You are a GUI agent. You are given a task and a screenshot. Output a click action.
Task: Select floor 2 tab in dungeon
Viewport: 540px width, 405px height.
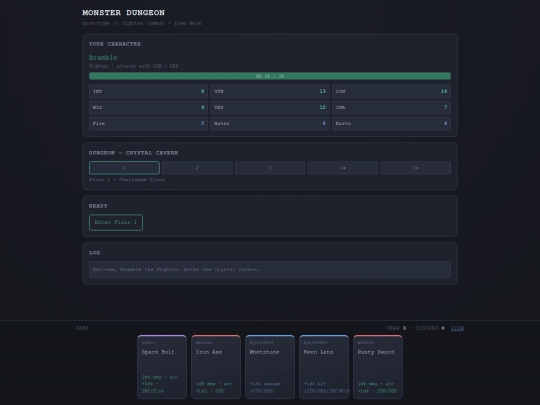[197, 168]
